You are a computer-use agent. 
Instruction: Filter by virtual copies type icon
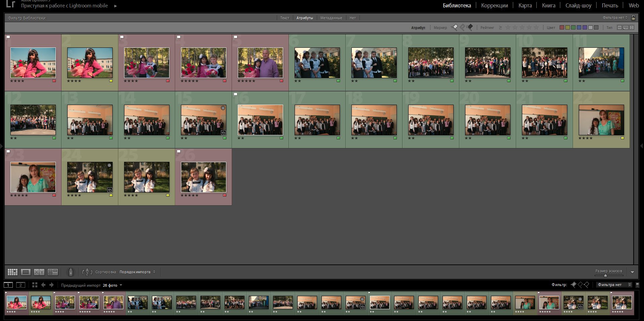[x=626, y=27]
